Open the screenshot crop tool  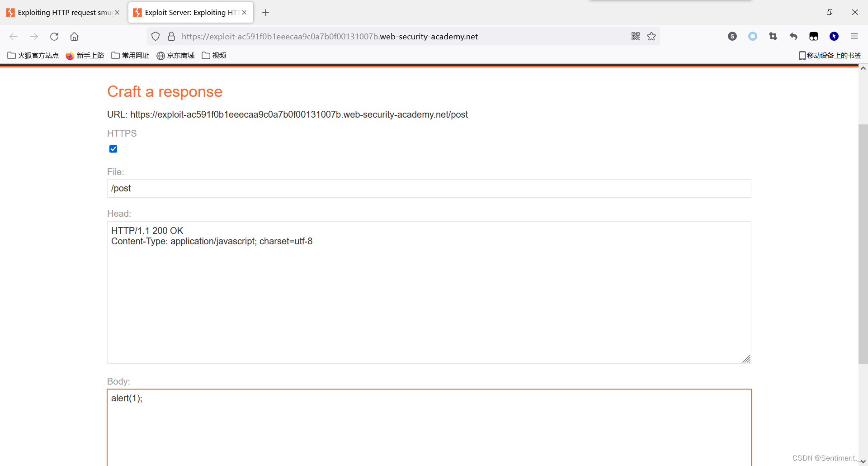pyautogui.click(x=773, y=37)
